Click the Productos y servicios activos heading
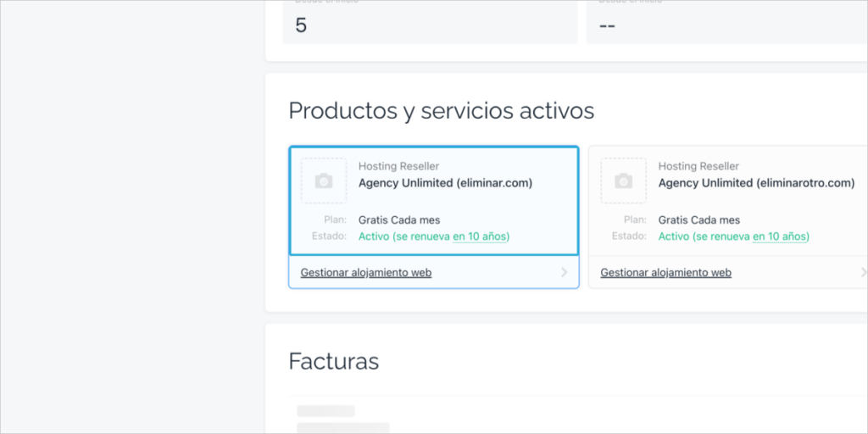The width and height of the screenshot is (868, 434). 441,111
